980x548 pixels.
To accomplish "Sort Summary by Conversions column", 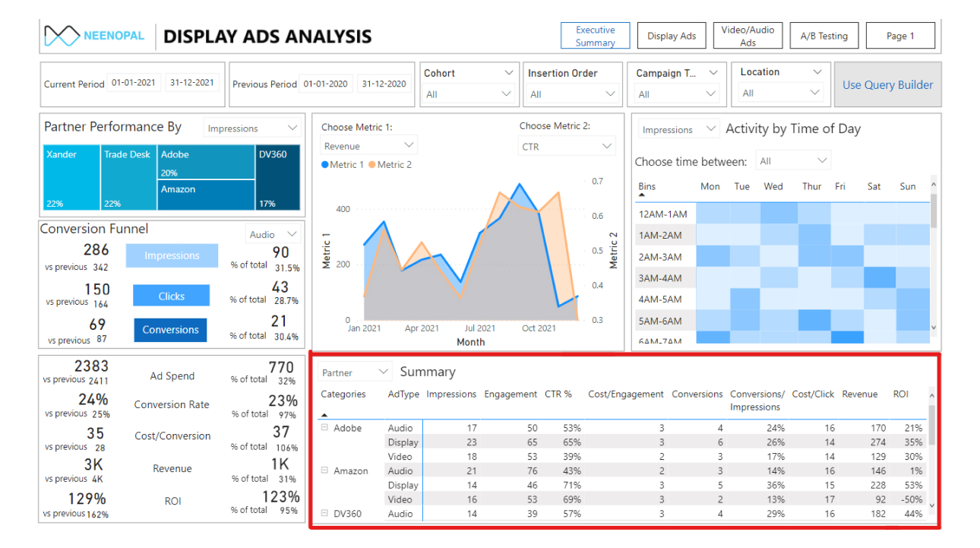I will [x=697, y=394].
